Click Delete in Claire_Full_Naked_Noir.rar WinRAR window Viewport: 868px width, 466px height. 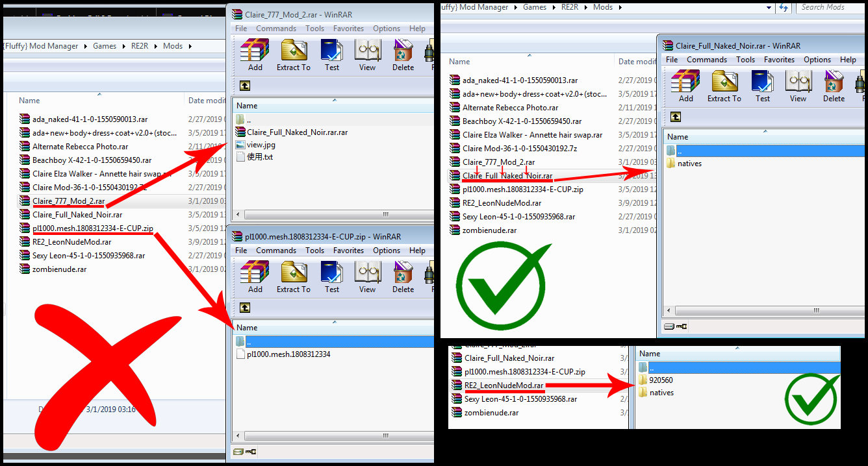[x=834, y=86]
